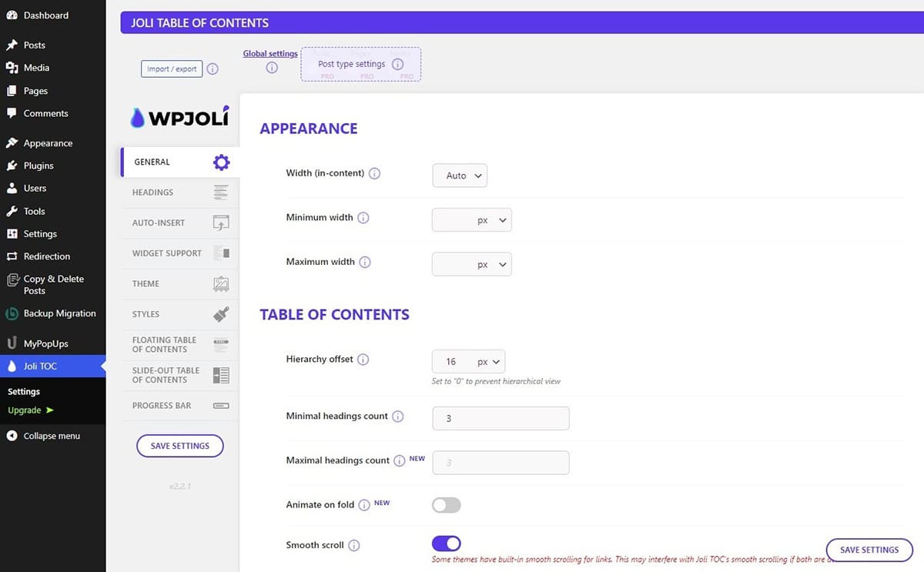Open the Headings settings tab
Screen dimensions: 924x572
point(180,192)
